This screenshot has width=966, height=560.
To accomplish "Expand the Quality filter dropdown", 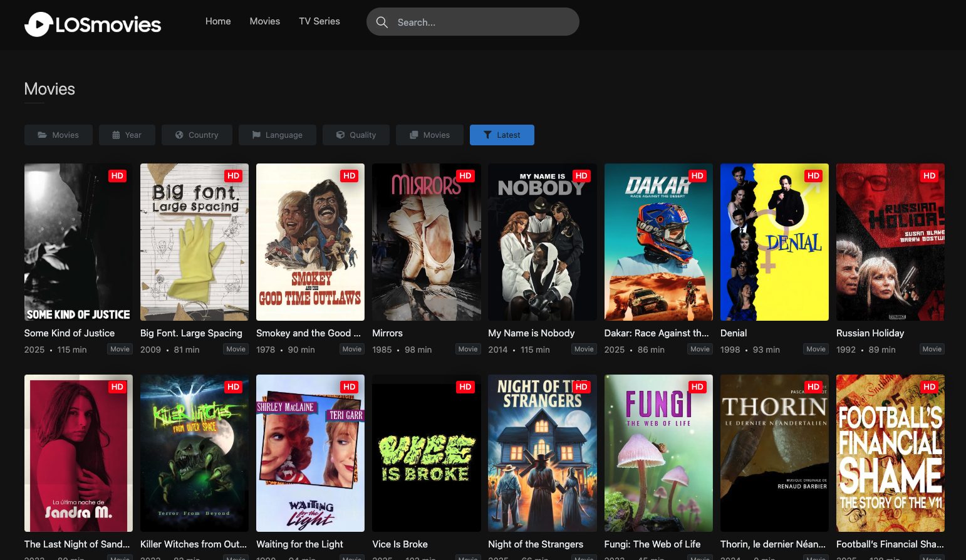I will [x=356, y=135].
